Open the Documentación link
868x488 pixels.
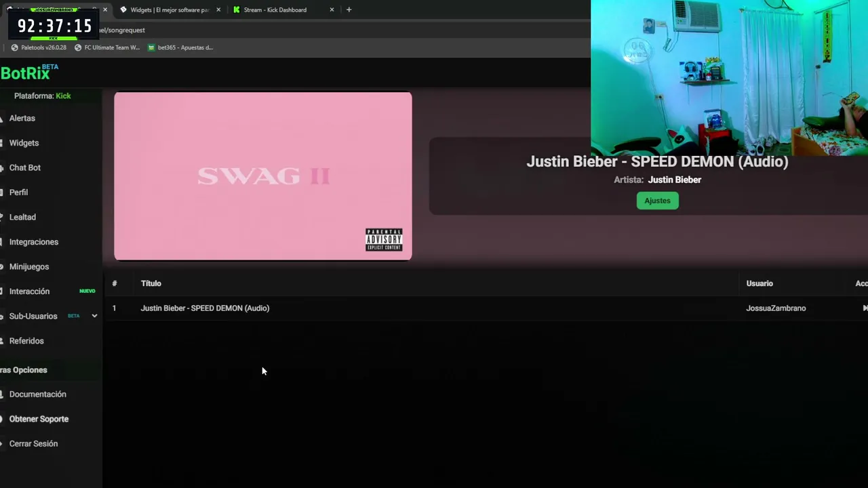[x=38, y=394]
